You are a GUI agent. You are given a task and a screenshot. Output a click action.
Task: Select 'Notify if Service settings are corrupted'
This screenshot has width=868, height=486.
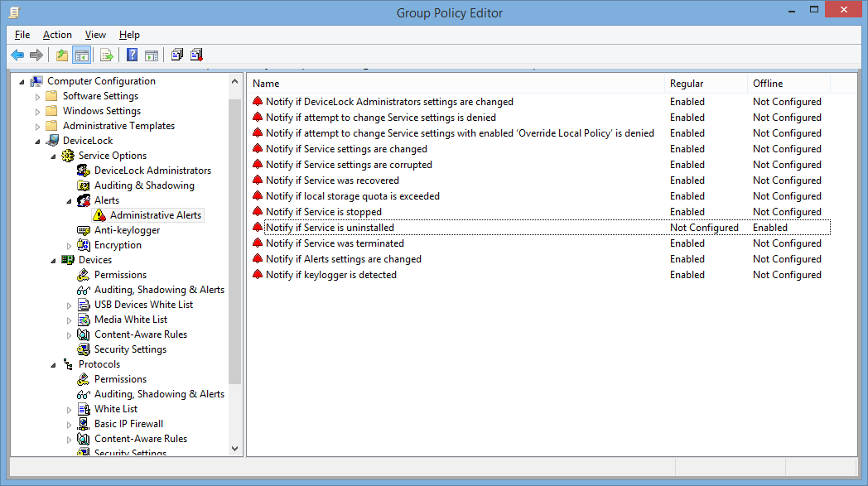[349, 165]
